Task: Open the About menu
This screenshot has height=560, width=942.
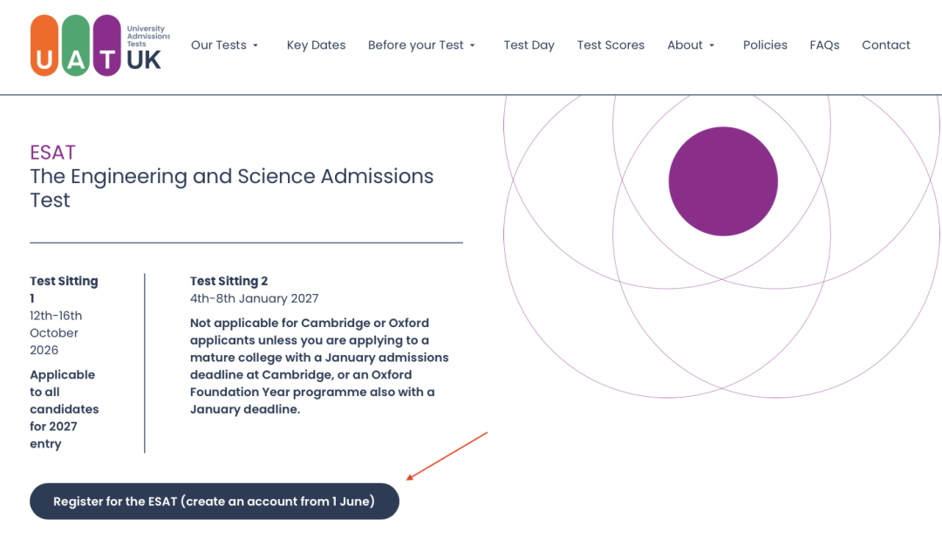Action: (x=685, y=45)
